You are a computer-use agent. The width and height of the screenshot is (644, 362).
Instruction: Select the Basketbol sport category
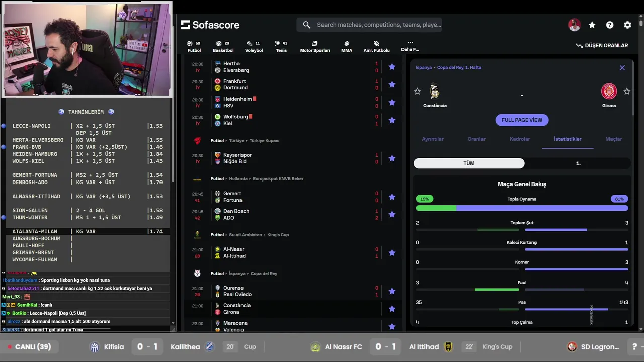point(223,47)
